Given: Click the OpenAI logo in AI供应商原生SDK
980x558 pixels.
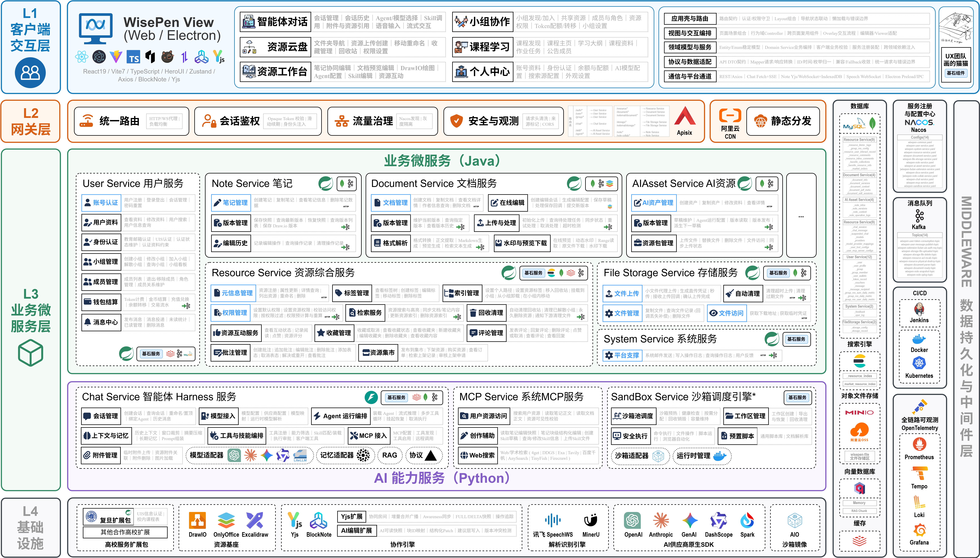Looking at the screenshot, I should click(632, 520).
